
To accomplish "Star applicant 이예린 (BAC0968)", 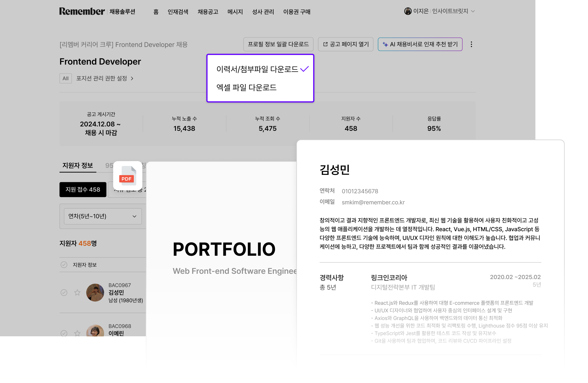I will (77, 333).
